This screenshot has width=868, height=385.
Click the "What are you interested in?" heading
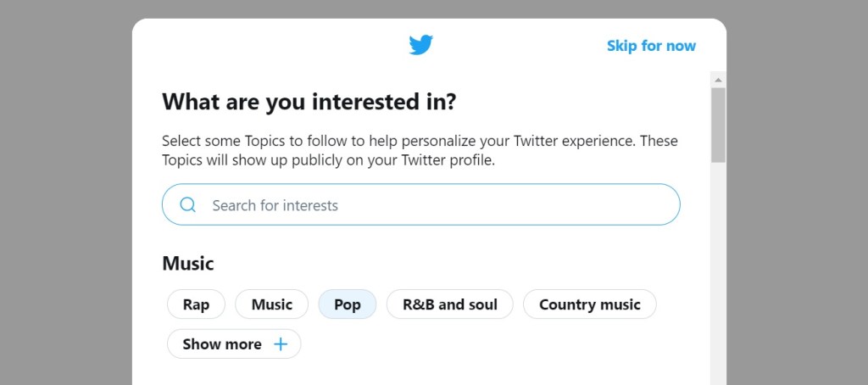pyautogui.click(x=309, y=103)
